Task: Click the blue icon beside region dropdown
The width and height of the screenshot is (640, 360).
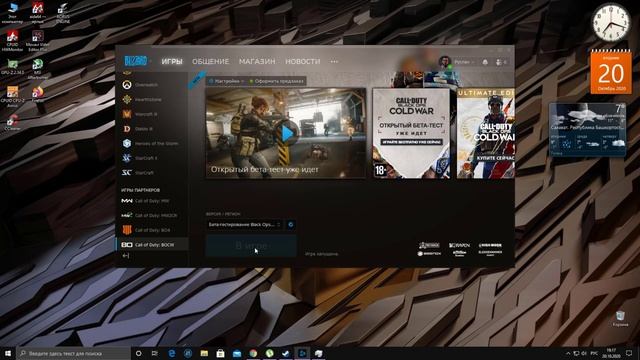Action: tap(291, 224)
